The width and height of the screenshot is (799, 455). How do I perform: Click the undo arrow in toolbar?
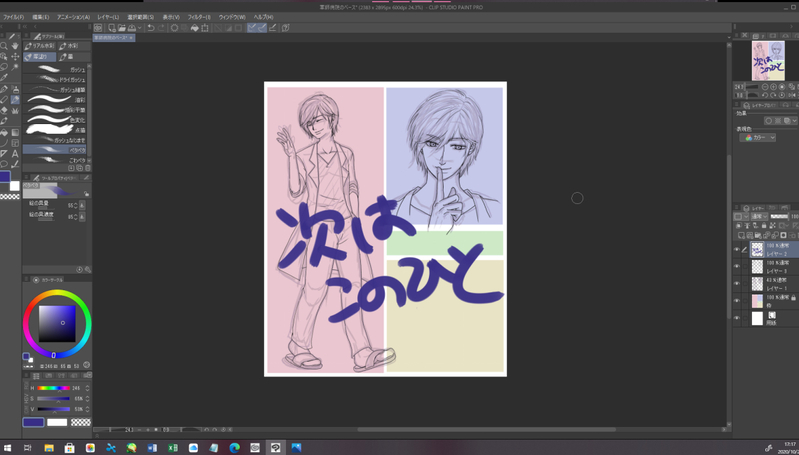click(x=150, y=28)
